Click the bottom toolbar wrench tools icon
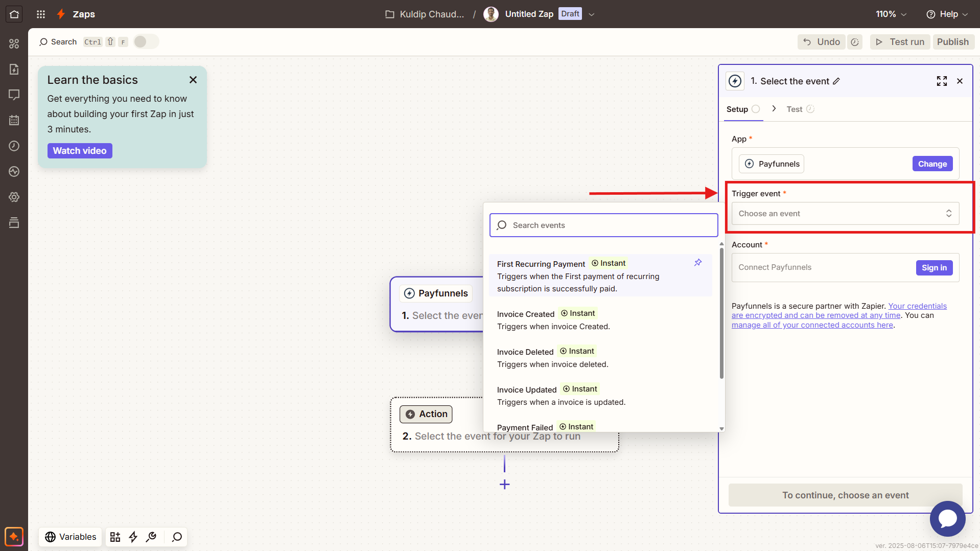This screenshot has height=551, width=980. click(151, 537)
